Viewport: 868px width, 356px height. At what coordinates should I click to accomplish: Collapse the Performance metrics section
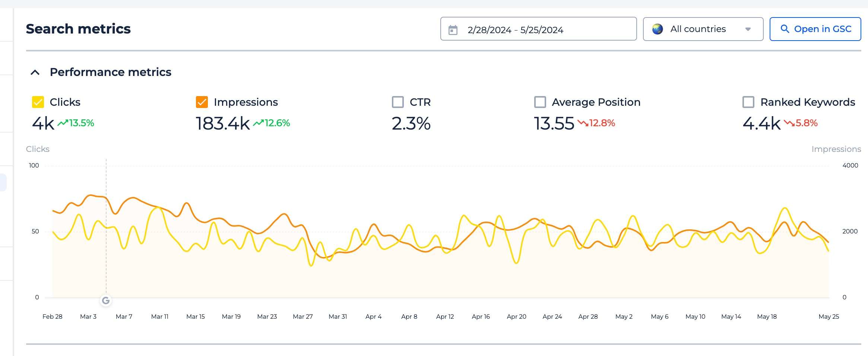(35, 72)
